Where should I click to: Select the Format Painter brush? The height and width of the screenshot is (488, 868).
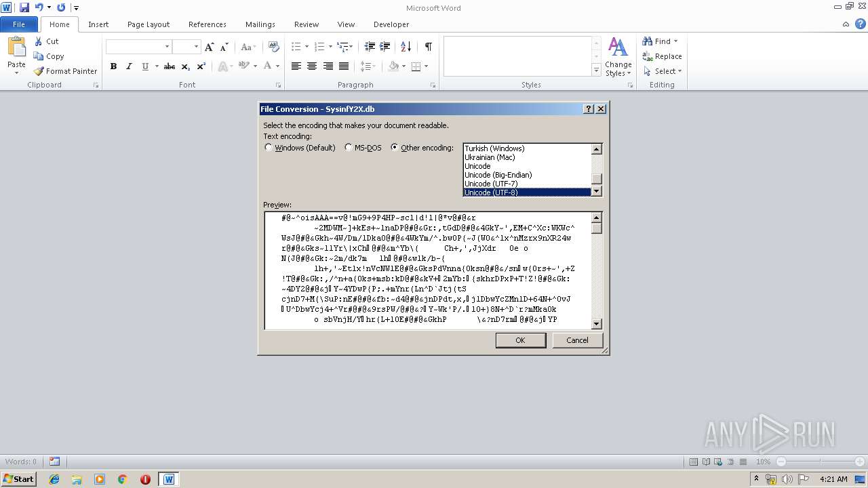pyautogui.click(x=39, y=71)
